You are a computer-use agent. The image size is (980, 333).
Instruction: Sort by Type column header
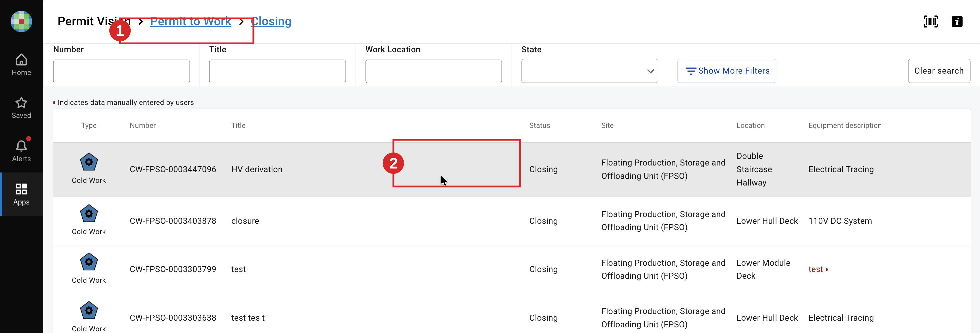[89, 126]
